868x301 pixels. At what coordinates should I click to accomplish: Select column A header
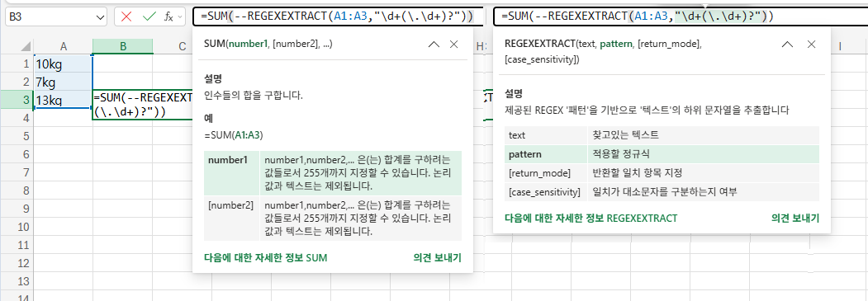(63, 47)
